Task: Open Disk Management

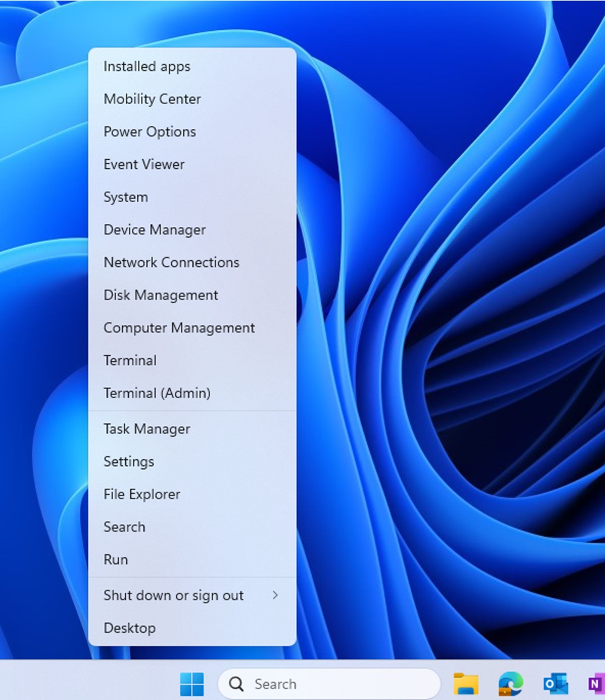Action: (160, 295)
